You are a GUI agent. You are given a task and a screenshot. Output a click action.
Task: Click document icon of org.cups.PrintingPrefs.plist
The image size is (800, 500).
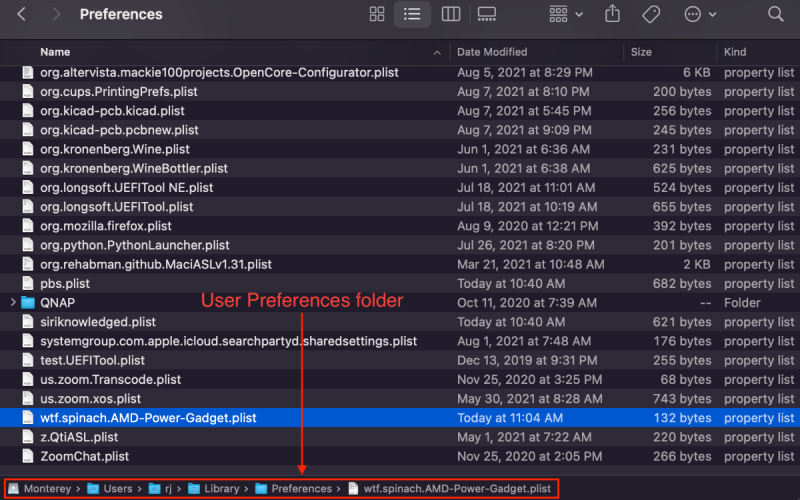tap(28, 92)
